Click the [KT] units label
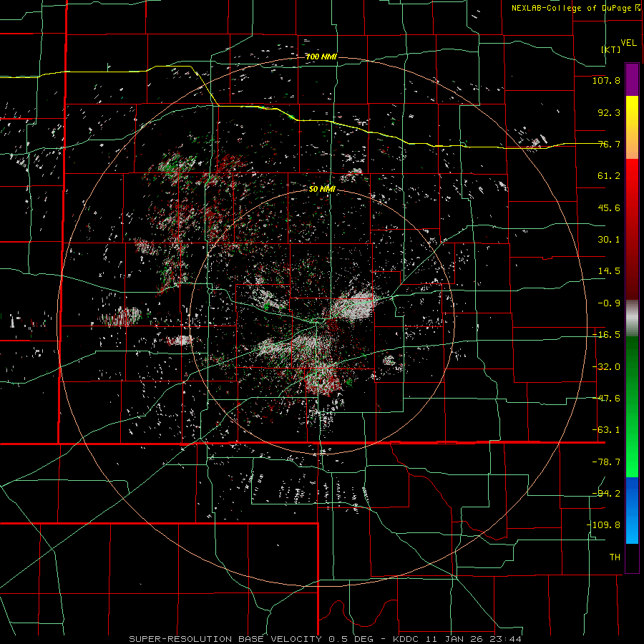Image resolution: width=644 pixels, height=644 pixels. (611, 49)
